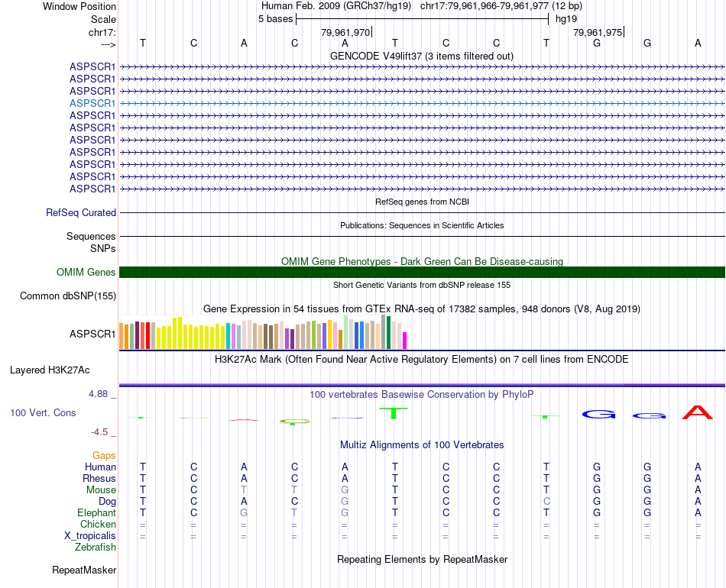Click the OMIM Genes track label
Image resolution: width=726 pixels, height=588 pixels.
(86, 272)
